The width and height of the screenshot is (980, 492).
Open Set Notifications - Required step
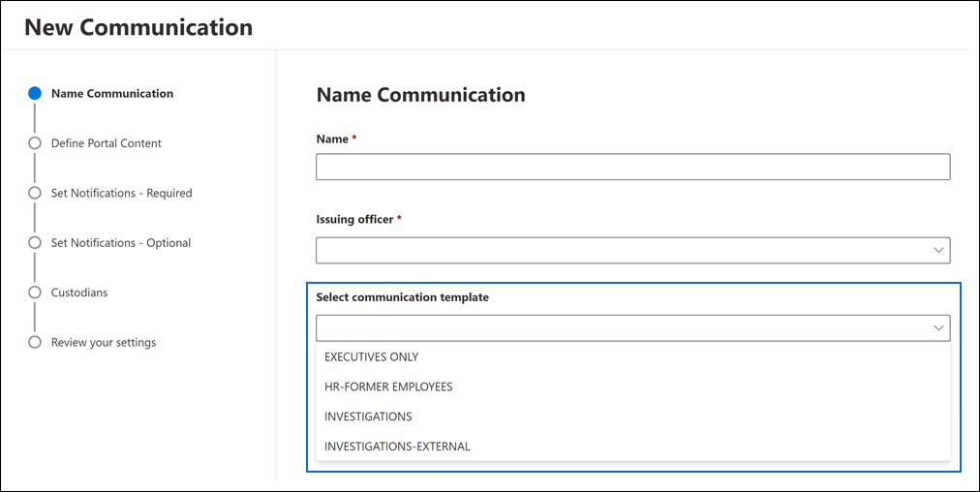(x=122, y=193)
